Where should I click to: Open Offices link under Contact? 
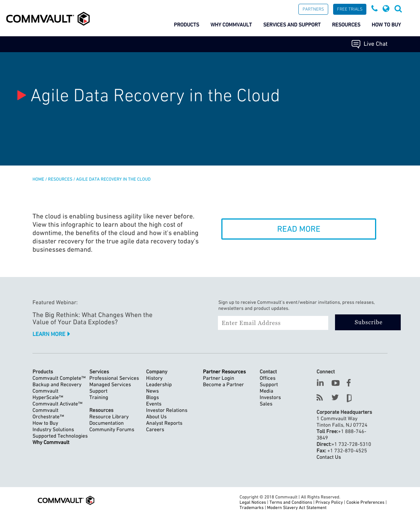268,378
